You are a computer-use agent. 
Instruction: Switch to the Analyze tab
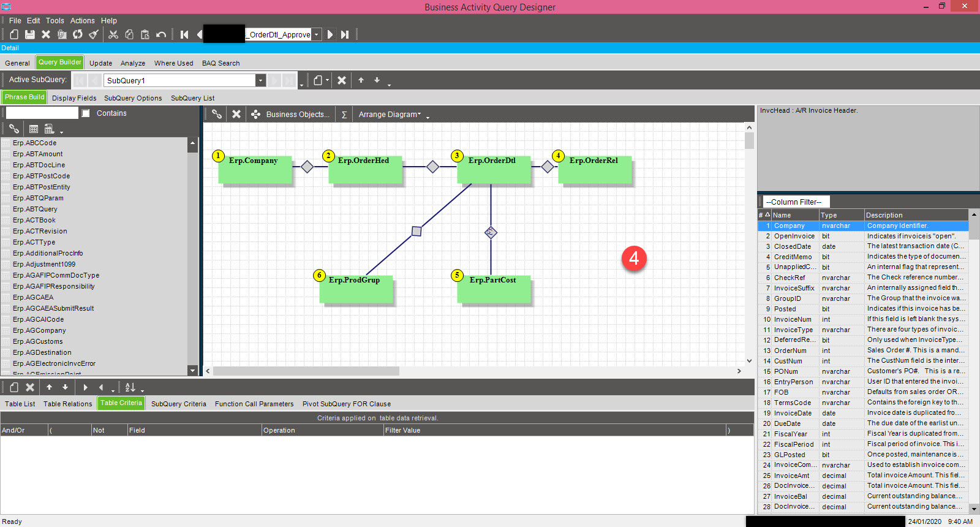click(133, 63)
